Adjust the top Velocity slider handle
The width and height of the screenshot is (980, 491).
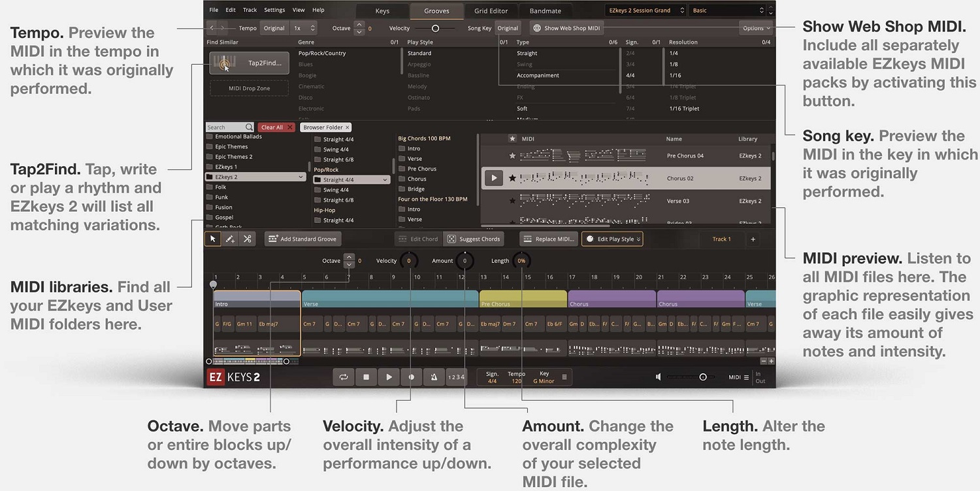[x=435, y=28]
